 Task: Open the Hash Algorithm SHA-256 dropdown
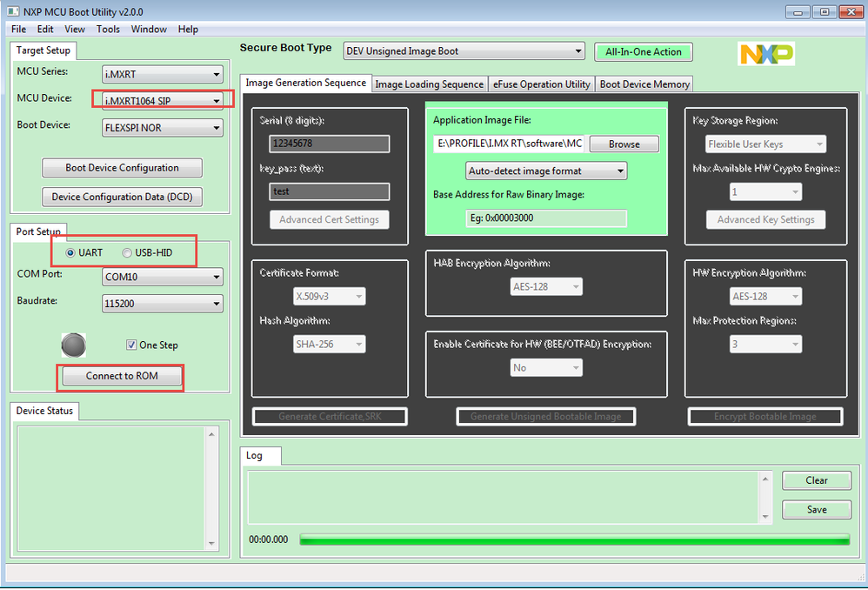pyautogui.click(x=329, y=344)
